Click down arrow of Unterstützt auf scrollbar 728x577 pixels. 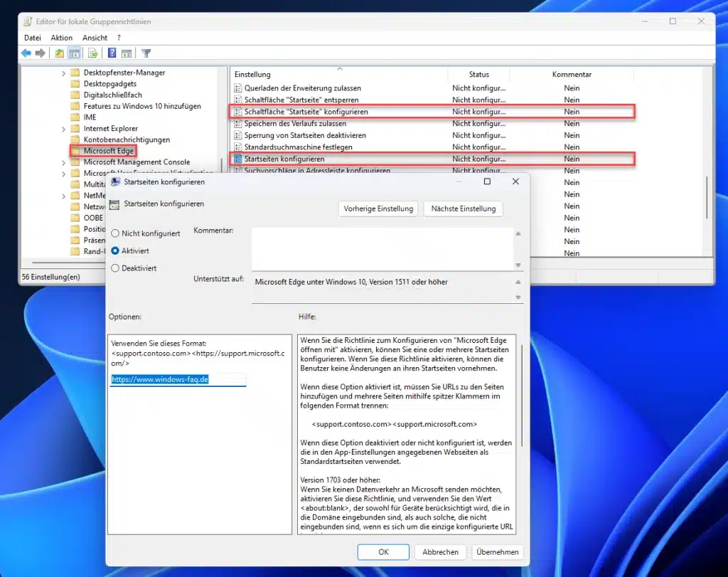518,297
